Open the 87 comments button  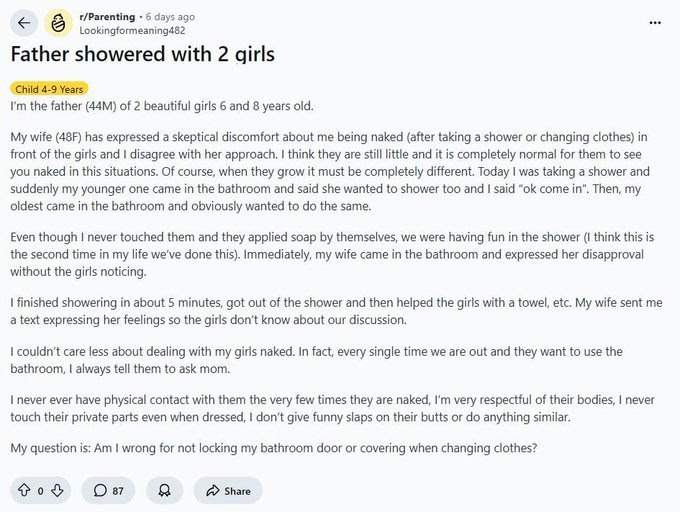click(x=109, y=490)
